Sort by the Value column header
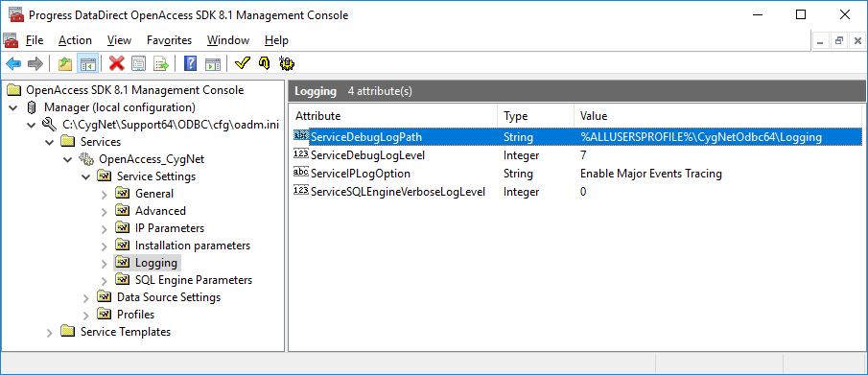 [x=718, y=116]
